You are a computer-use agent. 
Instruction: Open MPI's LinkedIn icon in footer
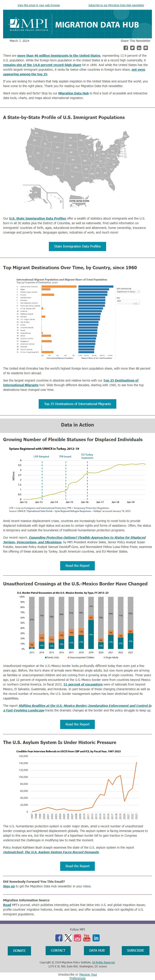(x=96, y=938)
